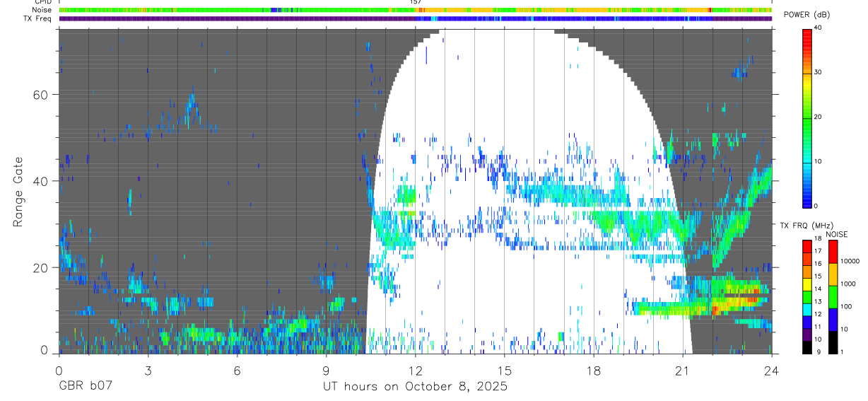Click the 'GBR b07' radar beam label
The width and height of the screenshot is (868, 401).
(x=85, y=387)
